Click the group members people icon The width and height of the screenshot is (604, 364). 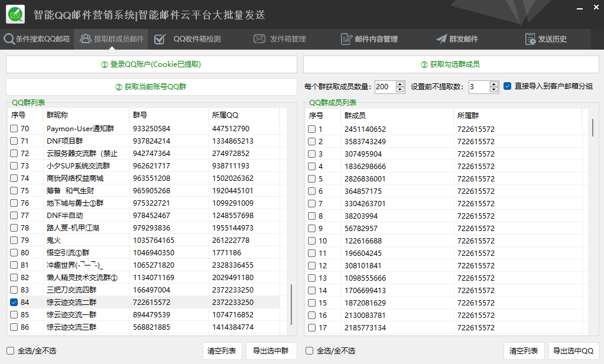point(86,39)
